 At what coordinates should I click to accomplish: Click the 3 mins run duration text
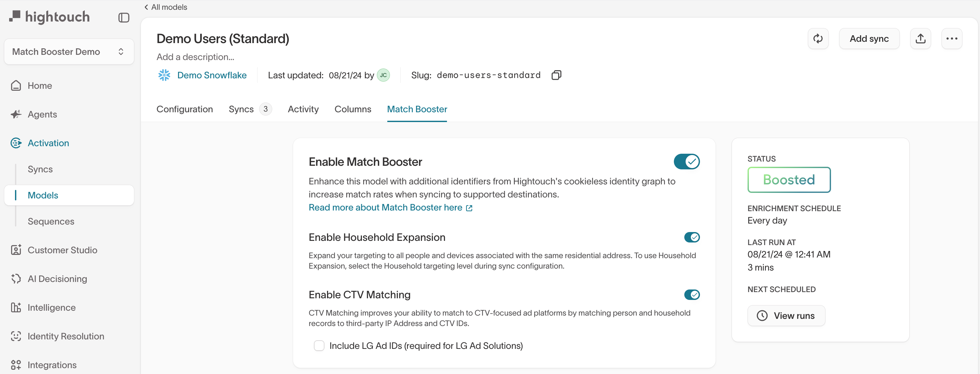(x=761, y=267)
